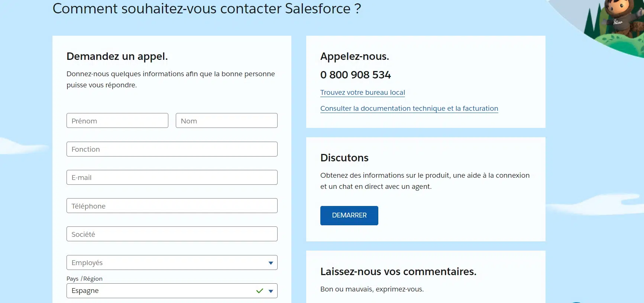Click the Appelez-nous heading
The height and width of the screenshot is (303, 644).
[355, 57]
